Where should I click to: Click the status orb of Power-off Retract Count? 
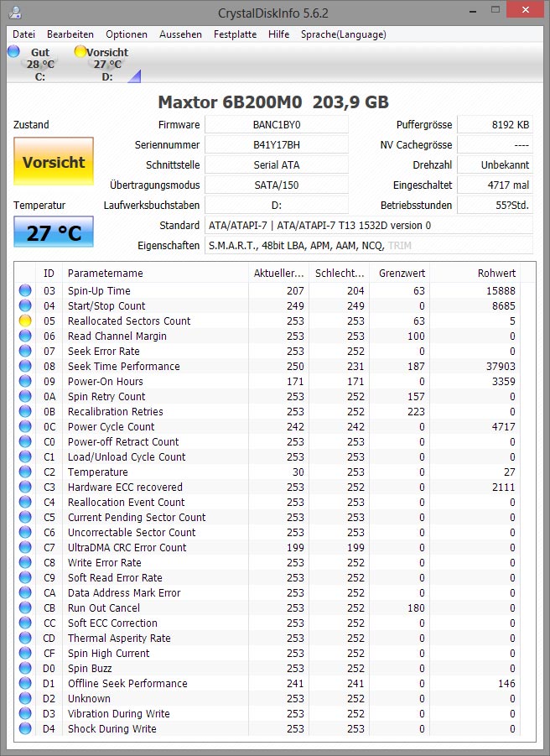click(25, 441)
